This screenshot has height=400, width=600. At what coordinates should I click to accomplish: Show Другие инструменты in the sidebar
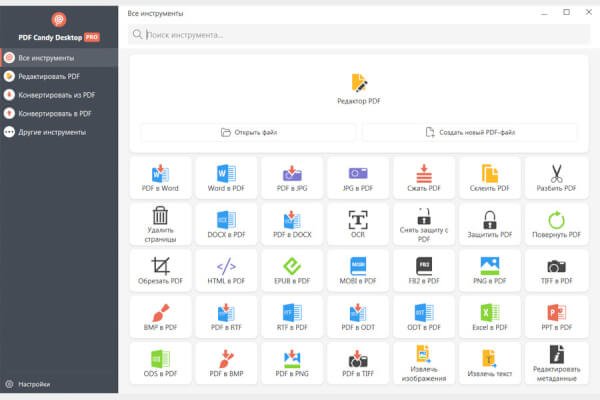52,132
